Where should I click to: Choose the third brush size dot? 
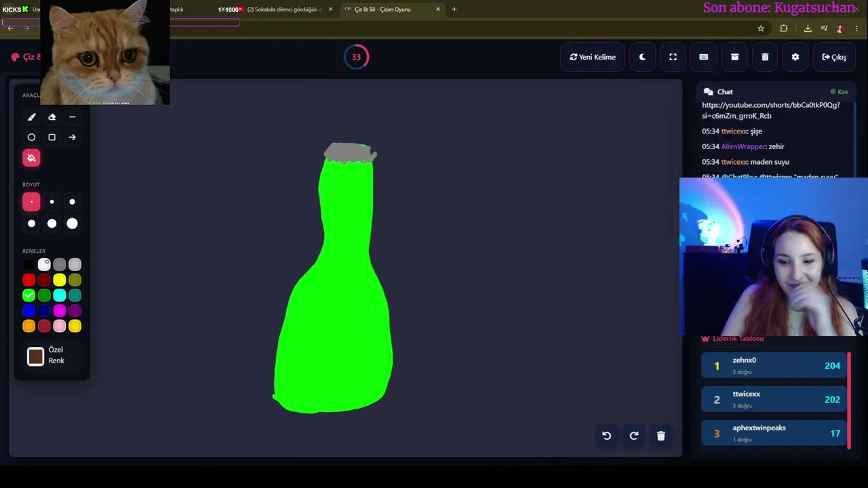pyautogui.click(x=72, y=202)
